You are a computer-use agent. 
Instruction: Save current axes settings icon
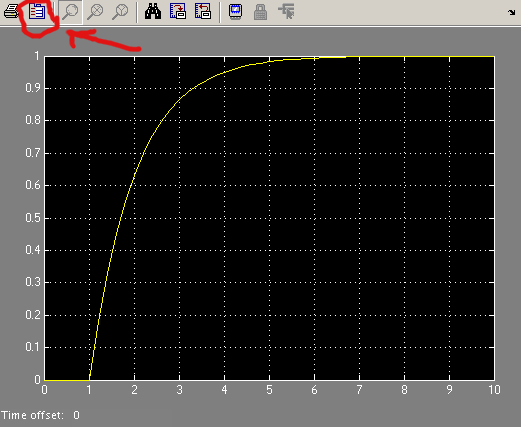point(178,12)
